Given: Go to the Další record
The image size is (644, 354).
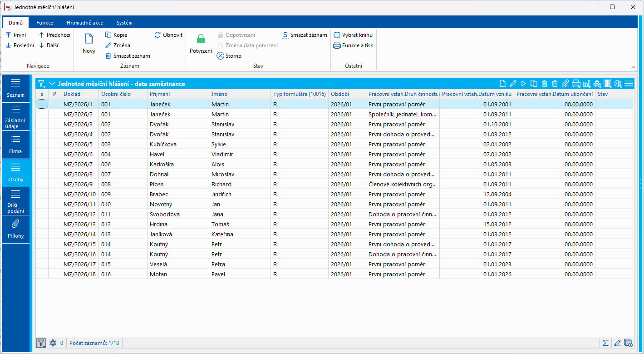Looking at the screenshot, I should tap(49, 45).
